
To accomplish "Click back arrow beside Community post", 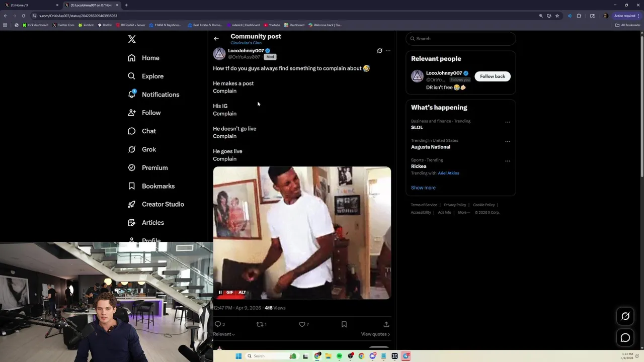I will point(216,39).
